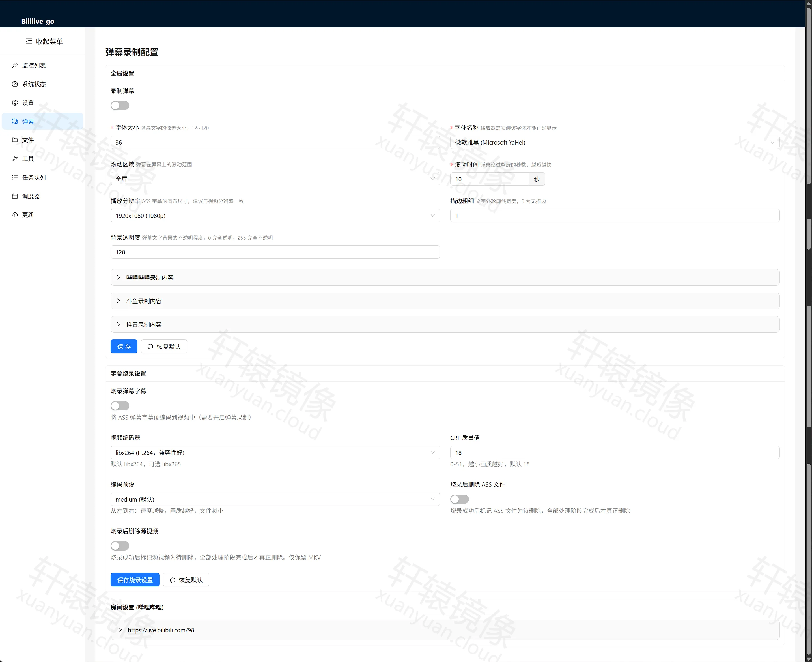812x662 pixels.
Task: Click the Bililive-go title in header
Action: 38,21
